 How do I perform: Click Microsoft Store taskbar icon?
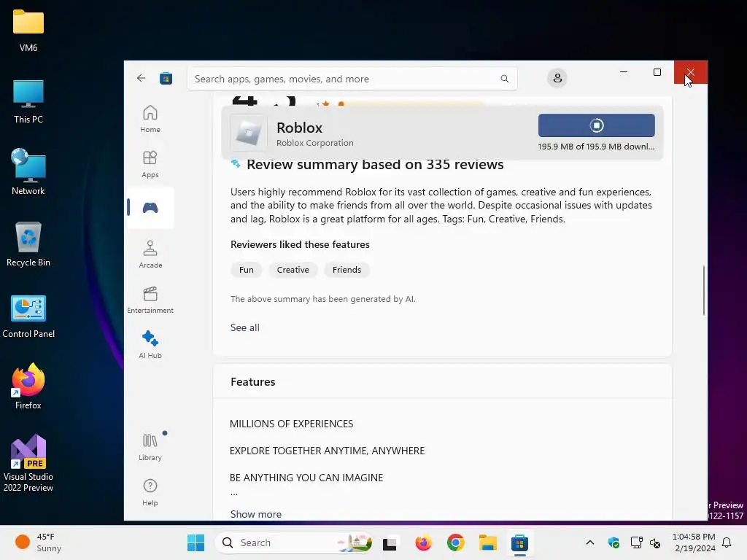519,542
